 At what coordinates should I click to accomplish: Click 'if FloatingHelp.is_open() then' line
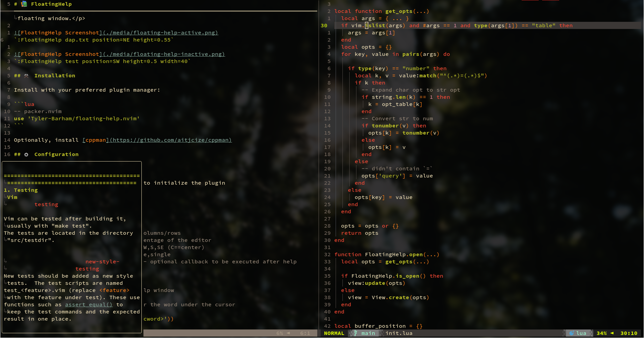[x=392, y=276]
